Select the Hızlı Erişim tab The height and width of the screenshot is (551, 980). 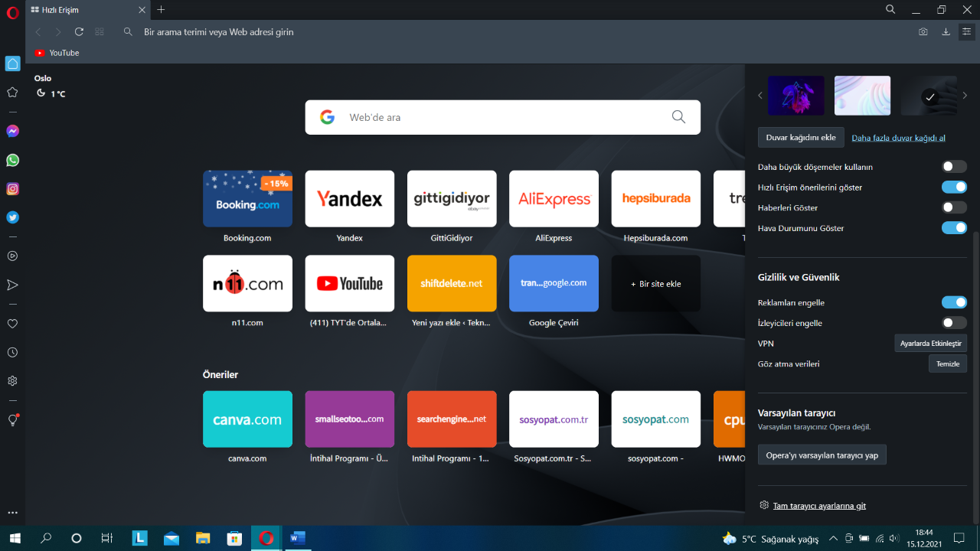click(88, 10)
